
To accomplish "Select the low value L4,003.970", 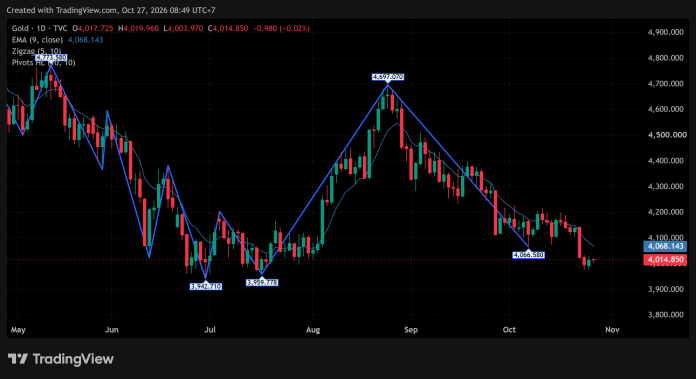I will coord(183,28).
